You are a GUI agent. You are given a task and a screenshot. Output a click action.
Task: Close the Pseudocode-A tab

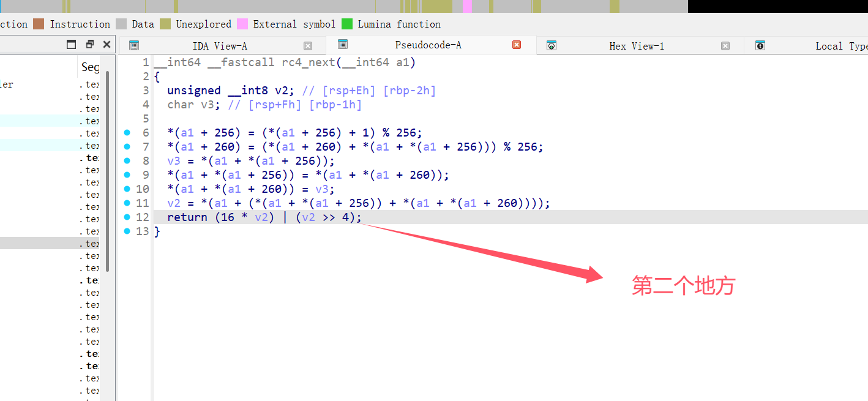click(517, 45)
